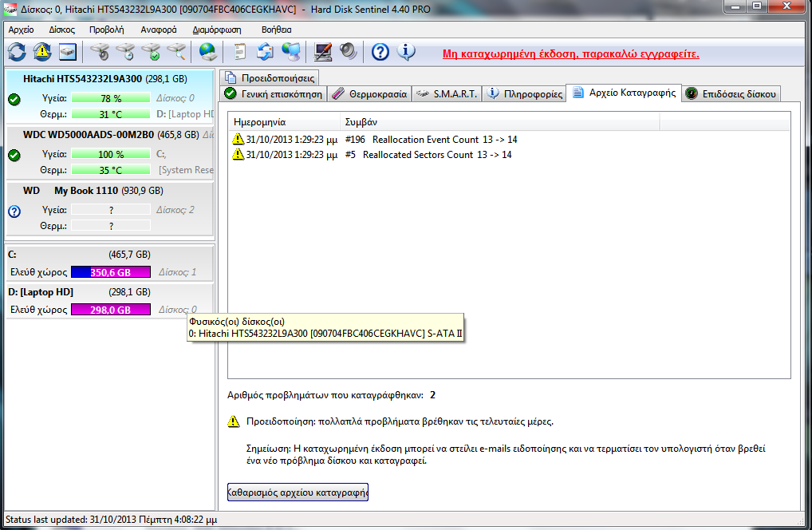Sort log by Ημερομηνία column header
Image resolution: width=812 pixels, height=530 pixels.
coord(284,122)
